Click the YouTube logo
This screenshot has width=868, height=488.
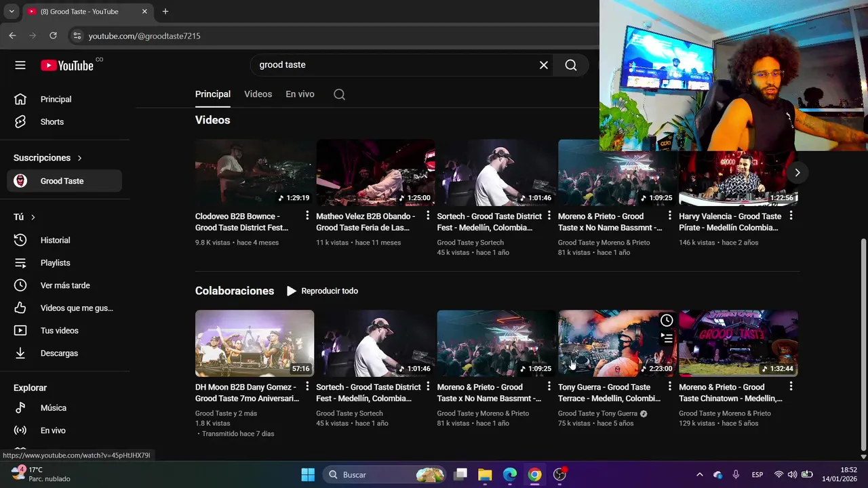66,65
